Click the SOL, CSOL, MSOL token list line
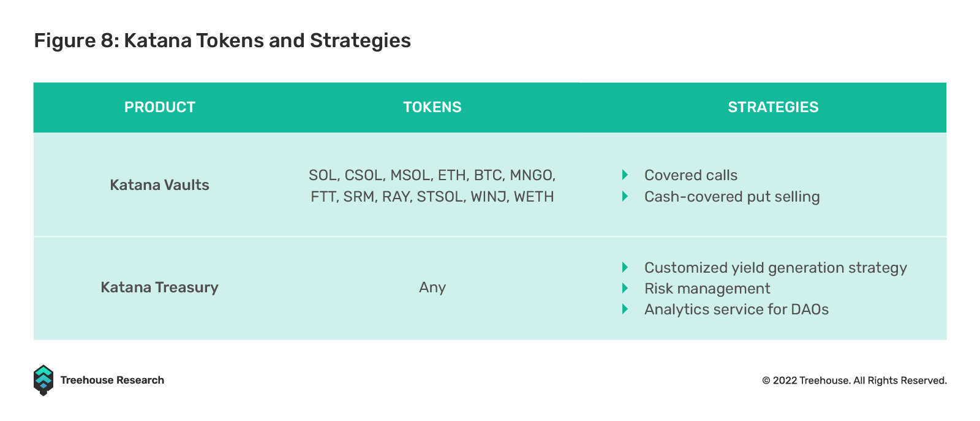 click(432, 175)
